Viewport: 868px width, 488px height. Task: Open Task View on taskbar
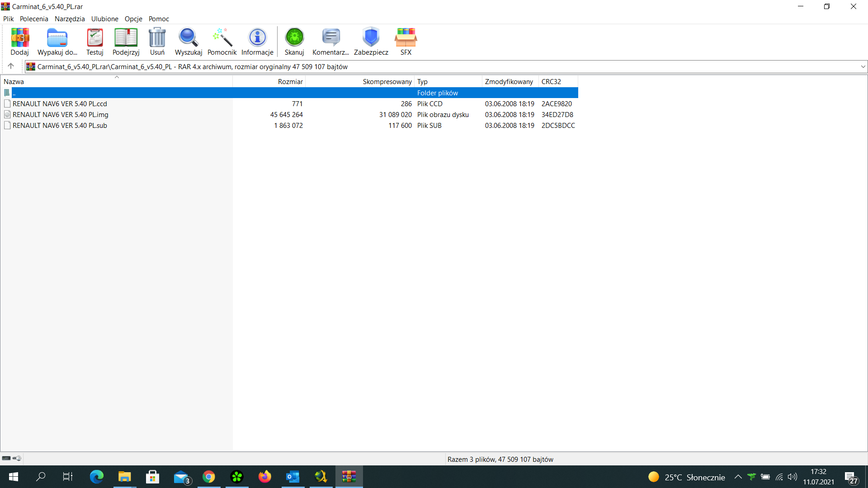68,477
